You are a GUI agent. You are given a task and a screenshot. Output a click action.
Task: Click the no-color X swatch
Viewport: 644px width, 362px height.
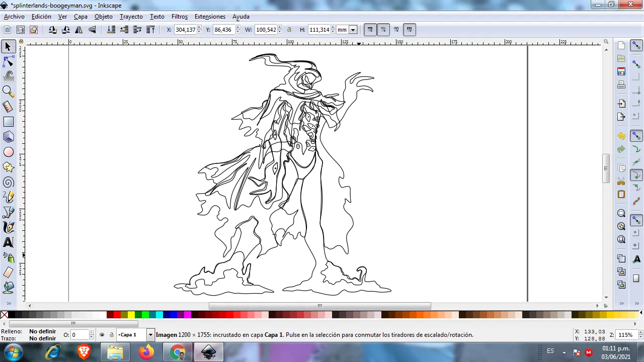click(4, 315)
